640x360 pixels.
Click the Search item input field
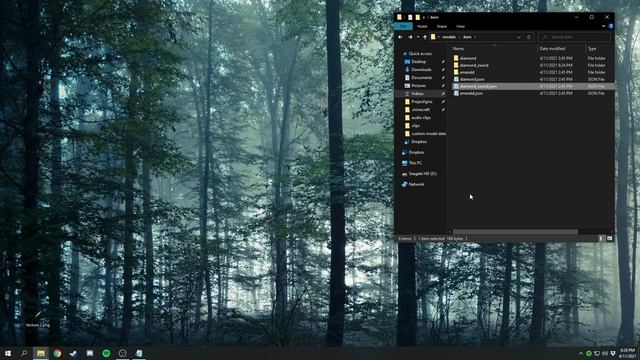click(x=575, y=37)
